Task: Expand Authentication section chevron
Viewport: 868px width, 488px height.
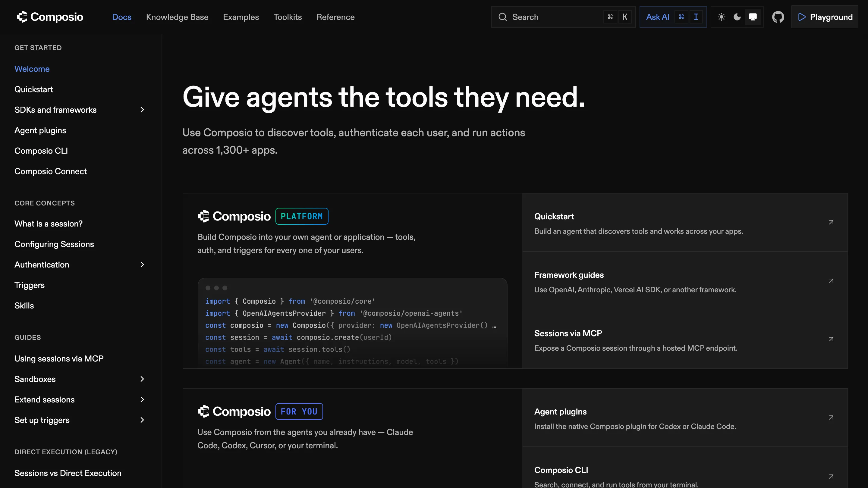Action: (142, 265)
